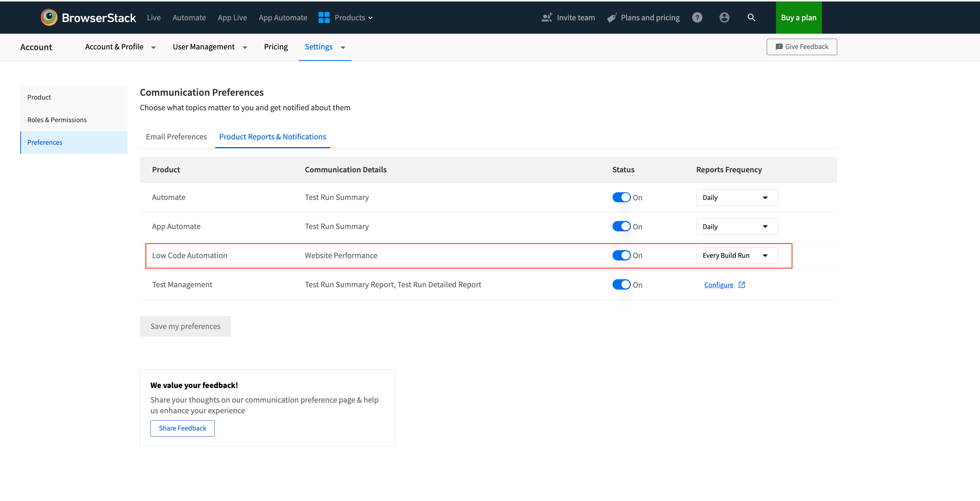The image size is (980, 501).
Task: Toggle Automate Test Run Summary status off
Action: coord(621,197)
